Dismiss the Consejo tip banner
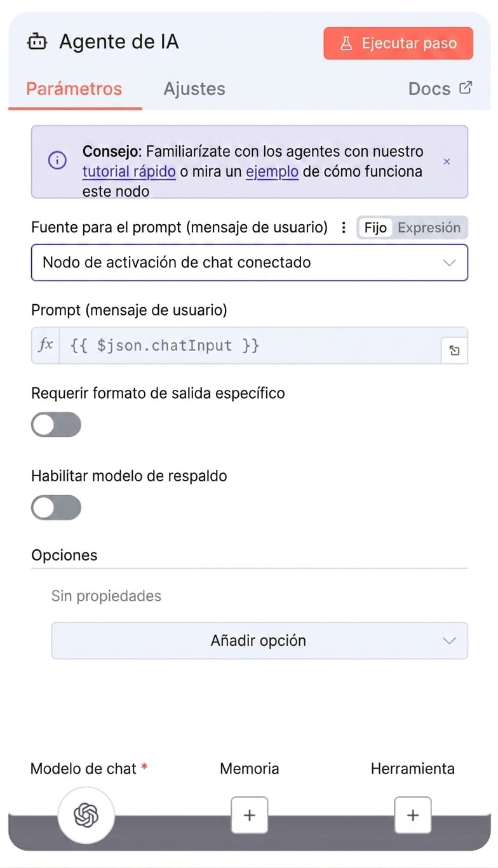 pos(447,162)
